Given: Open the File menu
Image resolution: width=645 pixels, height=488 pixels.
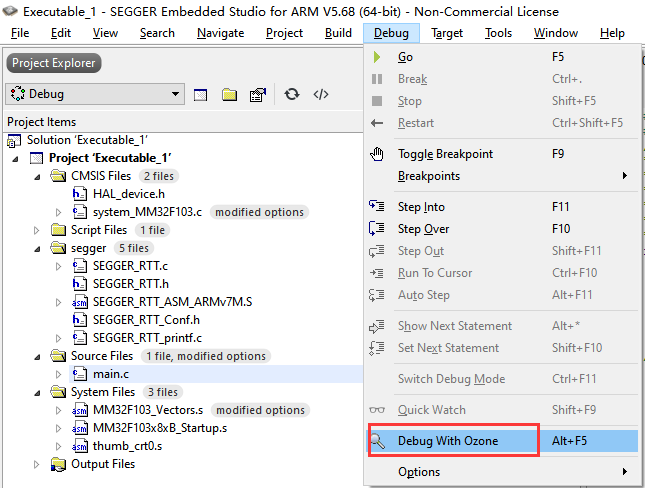Looking at the screenshot, I should point(20,33).
